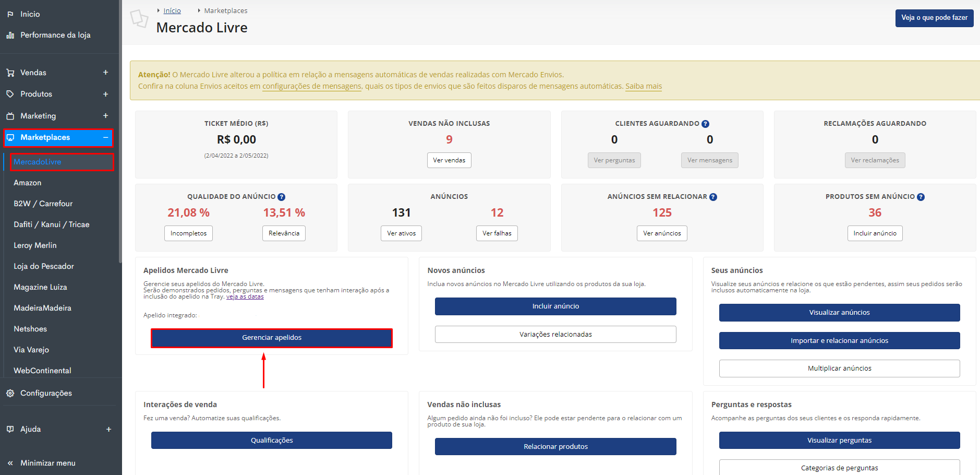Image resolution: width=980 pixels, height=475 pixels.
Task: Click Importar e relacionar anúncios button
Action: (839, 341)
